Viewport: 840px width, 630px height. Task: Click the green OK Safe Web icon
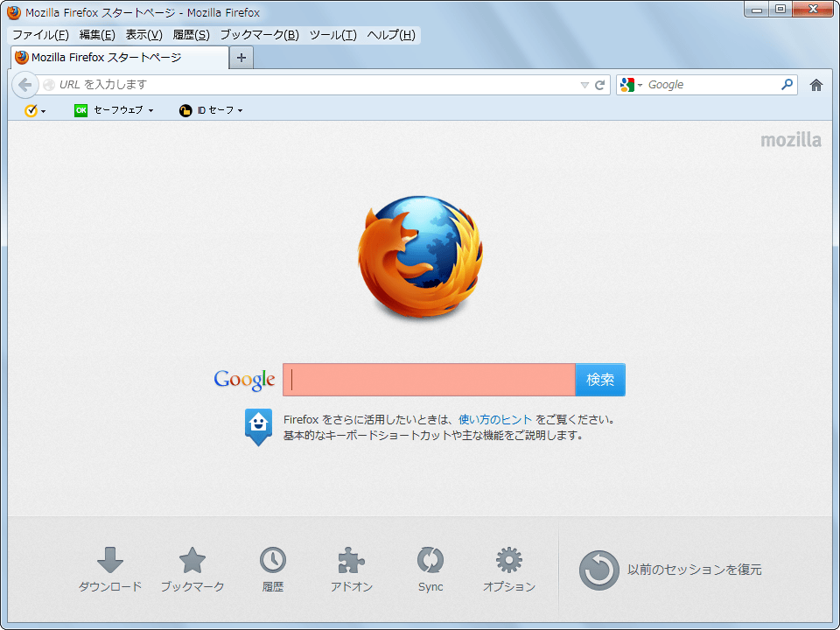click(x=80, y=110)
